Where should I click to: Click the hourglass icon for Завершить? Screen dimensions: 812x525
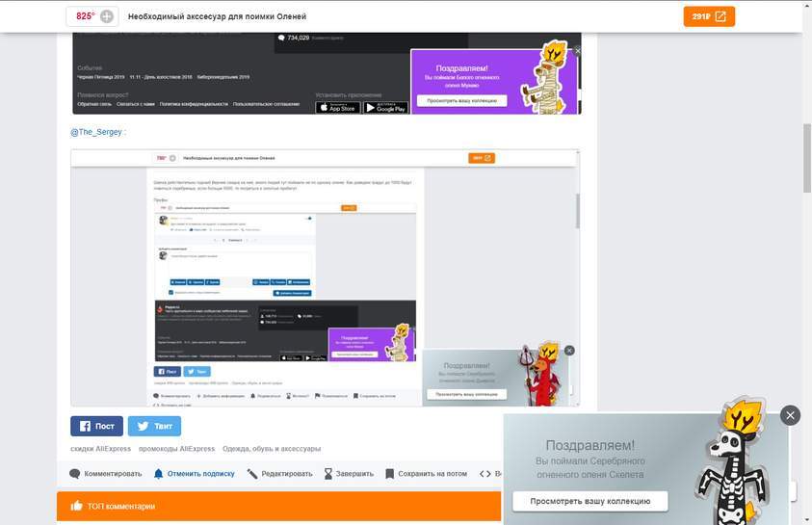tap(328, 474)
